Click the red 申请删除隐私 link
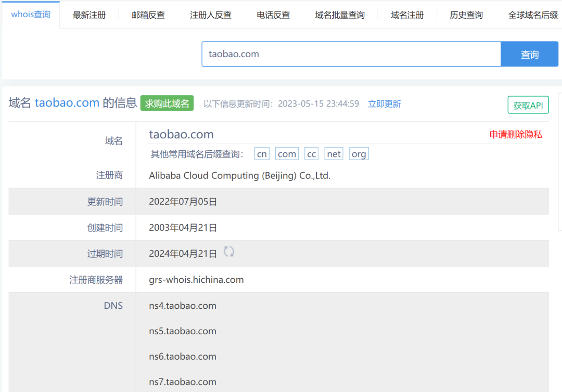Viewport: 562px width, 392px height. click(x=516, y=135)
